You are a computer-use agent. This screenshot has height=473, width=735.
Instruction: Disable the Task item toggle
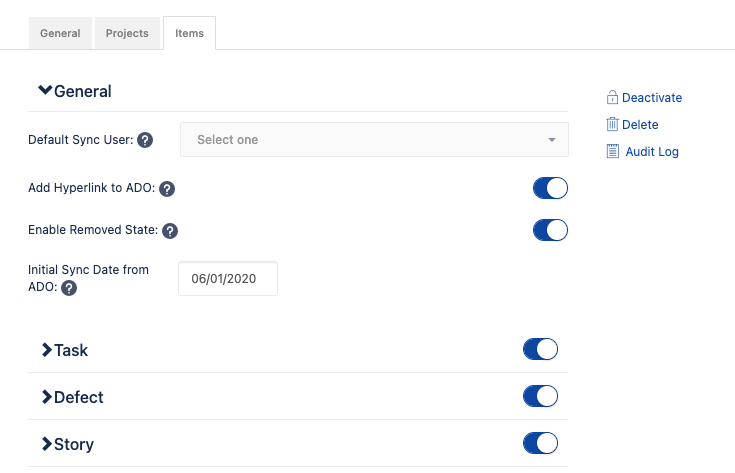coord(540,349)
